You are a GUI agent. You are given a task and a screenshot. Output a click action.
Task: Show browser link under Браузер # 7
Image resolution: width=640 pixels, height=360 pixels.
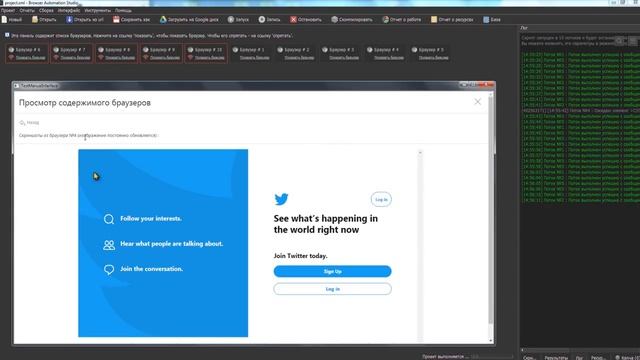click(x=76, y=58)
